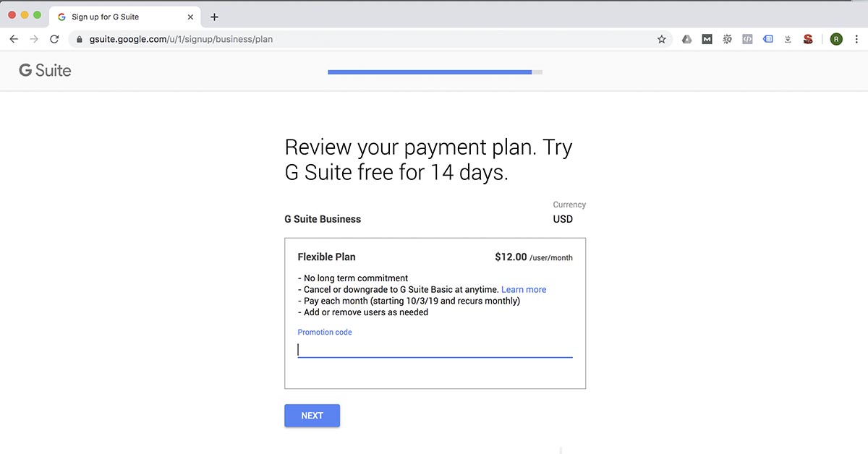Click the G Suite logo
Image resolution: width=868 pixels, height=454 pixels.
click(x=45, y=70)
